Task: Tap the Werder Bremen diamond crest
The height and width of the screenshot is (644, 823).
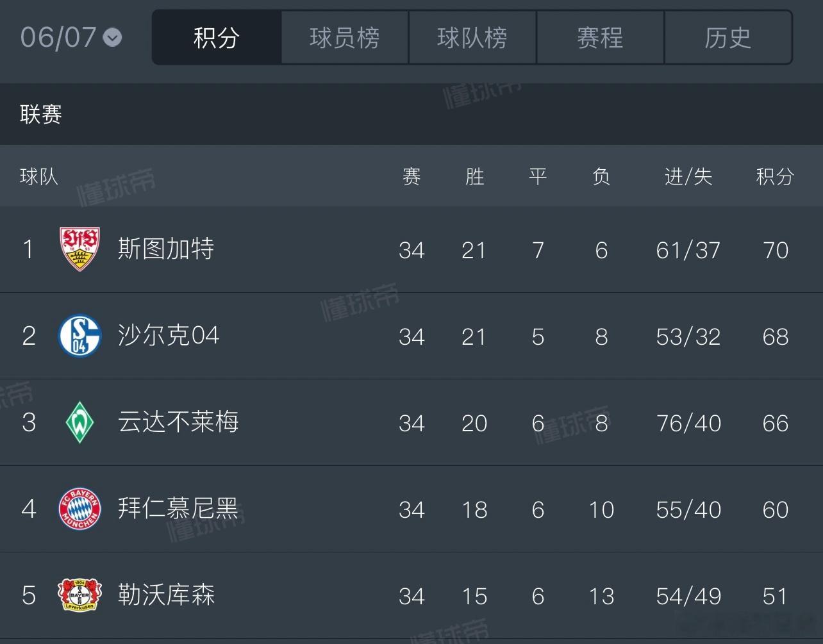Action: [x=80, y=422]
